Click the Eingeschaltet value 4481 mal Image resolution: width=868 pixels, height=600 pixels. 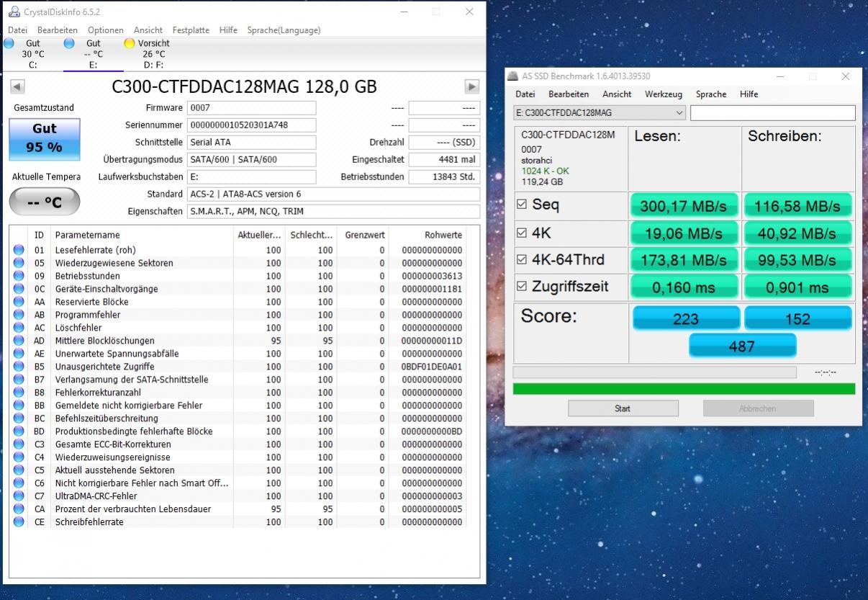(444, 159)
